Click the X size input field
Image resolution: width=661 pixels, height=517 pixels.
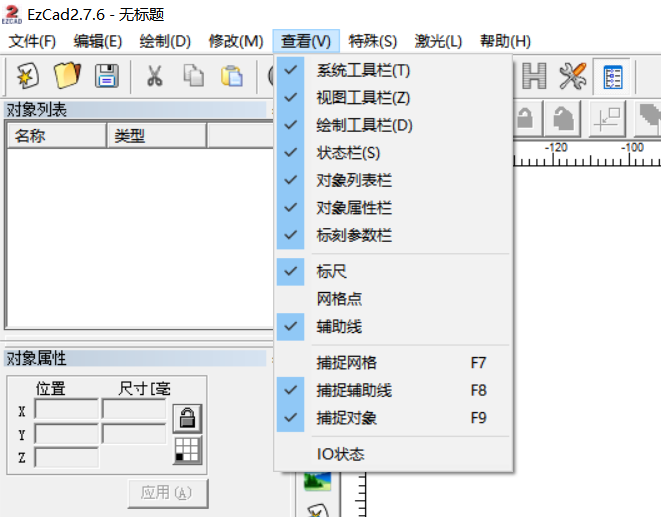pyautogui.click(x=134, y=409)
